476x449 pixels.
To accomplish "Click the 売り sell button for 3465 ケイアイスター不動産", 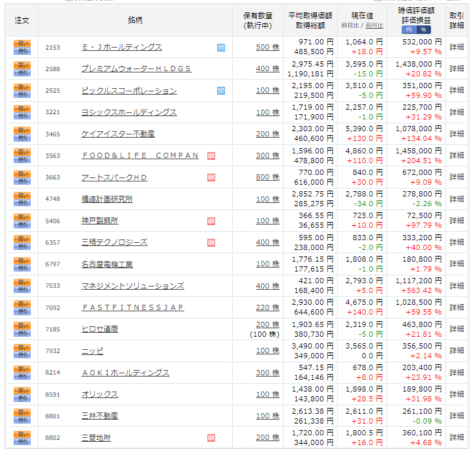I will click(22, 138).
